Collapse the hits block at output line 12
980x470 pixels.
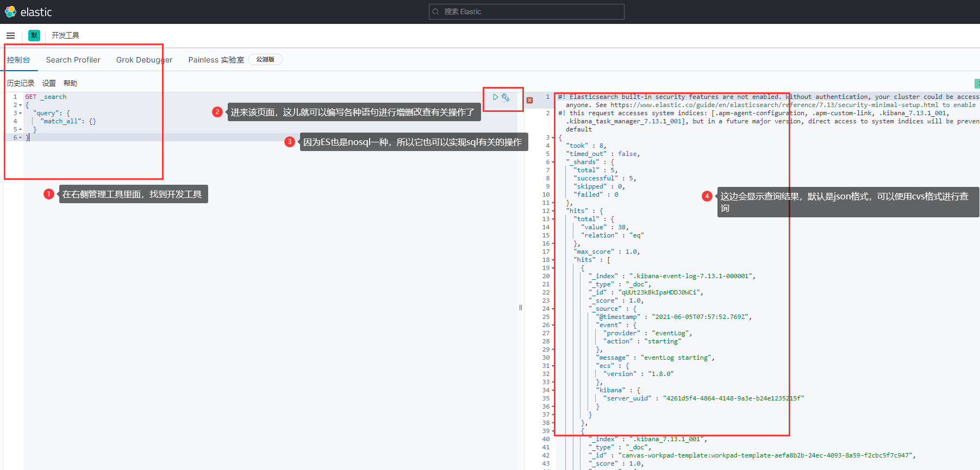(553, 211)
